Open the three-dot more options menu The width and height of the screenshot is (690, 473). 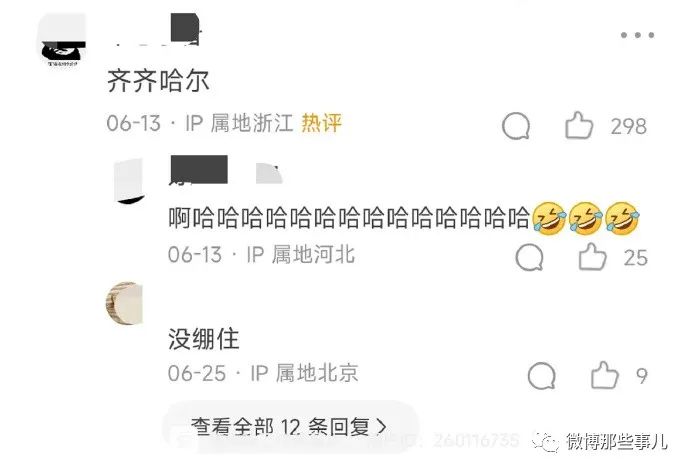click(637, 35)
